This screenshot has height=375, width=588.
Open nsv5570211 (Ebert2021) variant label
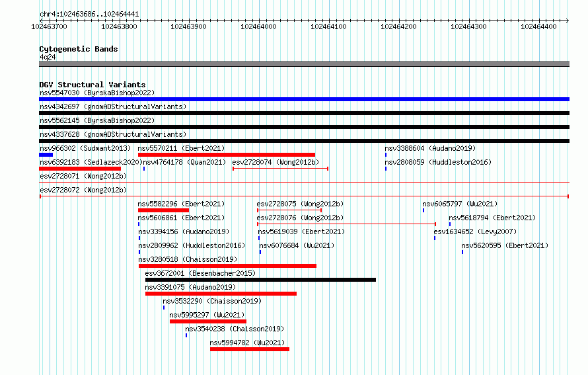pos(181,148)
